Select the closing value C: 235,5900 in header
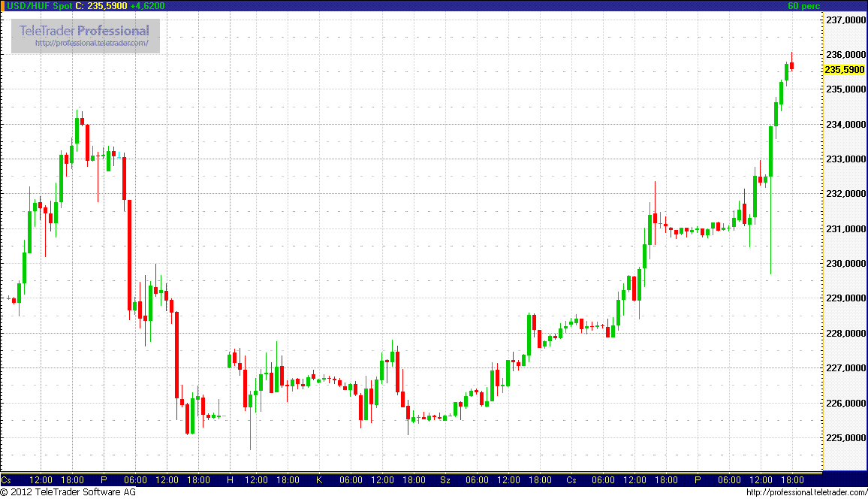This screenshot has height=499, width=868. click(x=101, y=5)
